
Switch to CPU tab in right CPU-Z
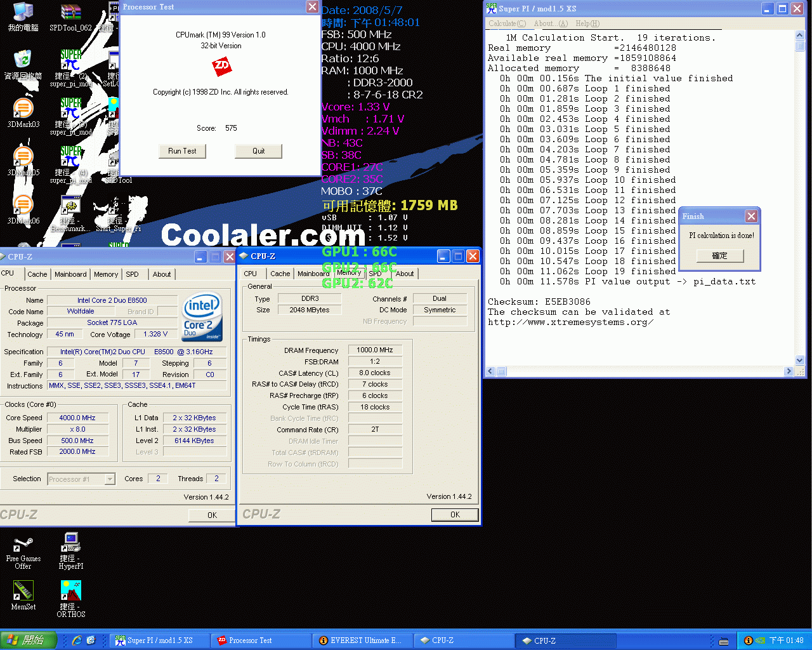[x=251, y=274]
